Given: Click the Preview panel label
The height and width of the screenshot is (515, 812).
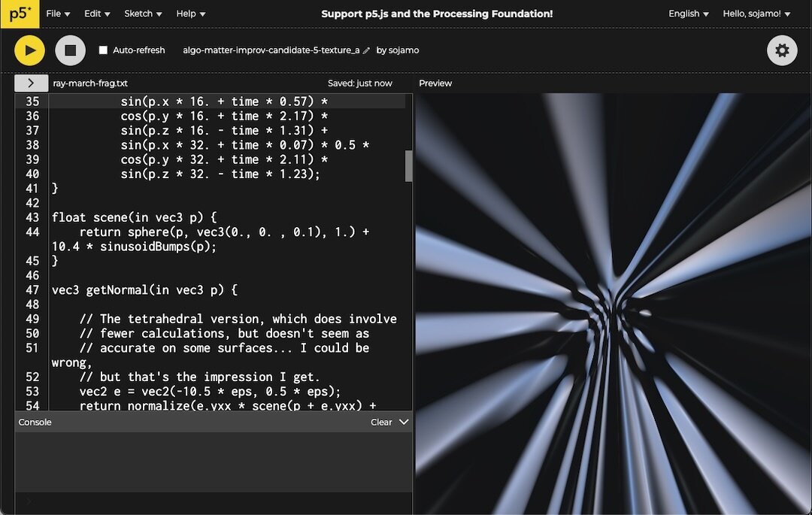Looking at the screenshot, I should click(x=435, y=83).
